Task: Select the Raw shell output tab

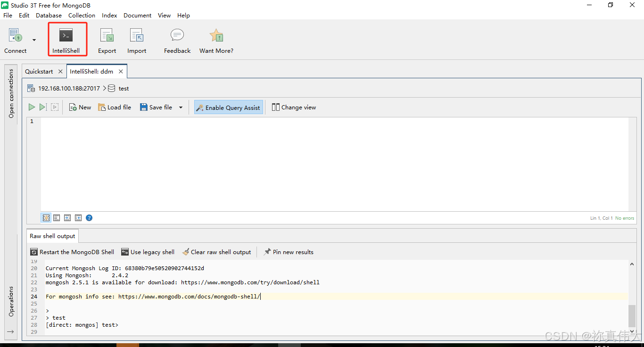Action: click(x=52, y=236)
